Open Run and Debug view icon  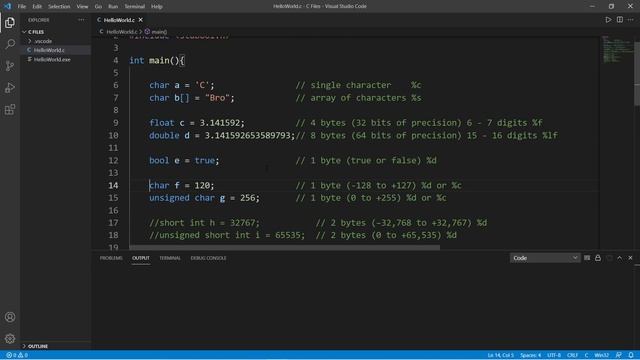[x=10, y=88]
